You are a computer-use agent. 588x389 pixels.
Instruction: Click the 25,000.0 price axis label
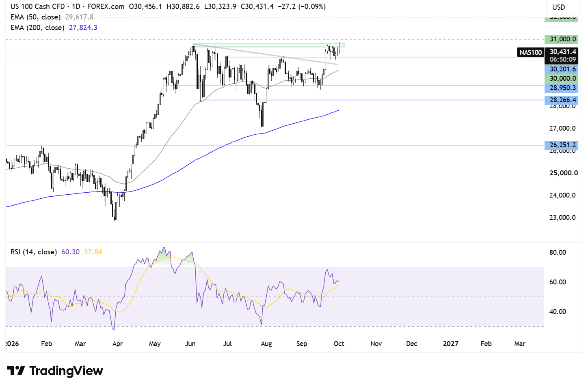click(563, 173)
